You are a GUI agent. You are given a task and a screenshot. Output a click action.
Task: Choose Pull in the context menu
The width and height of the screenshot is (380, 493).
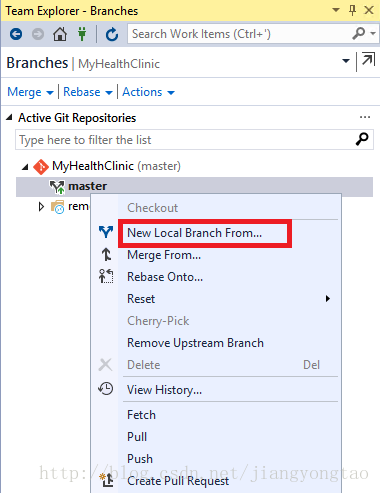pyautogui.click(x=137, y=437)
